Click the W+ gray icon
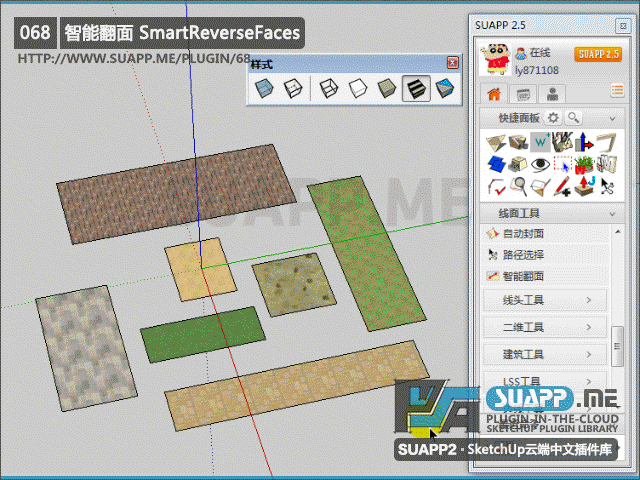640x480 pixels. (x=540, y=142)
